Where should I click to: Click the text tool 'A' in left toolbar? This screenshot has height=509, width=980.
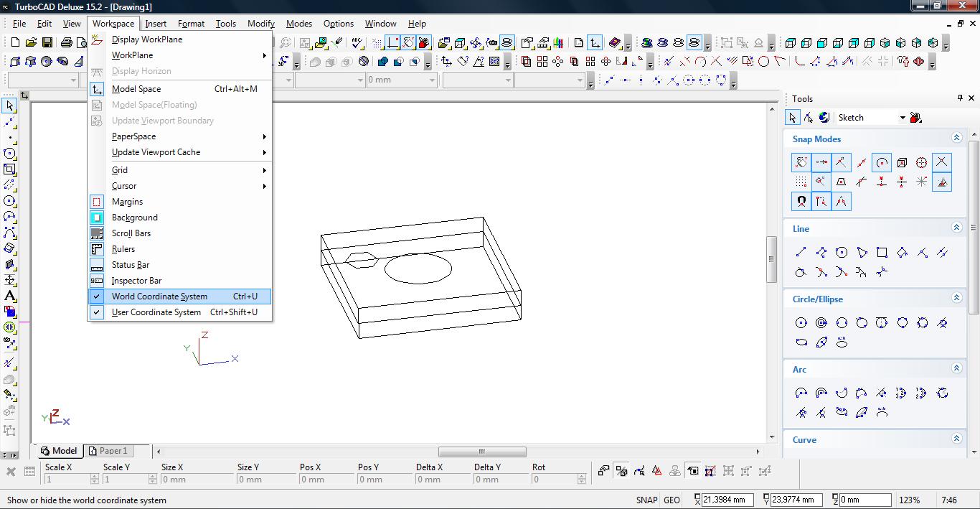9,296
